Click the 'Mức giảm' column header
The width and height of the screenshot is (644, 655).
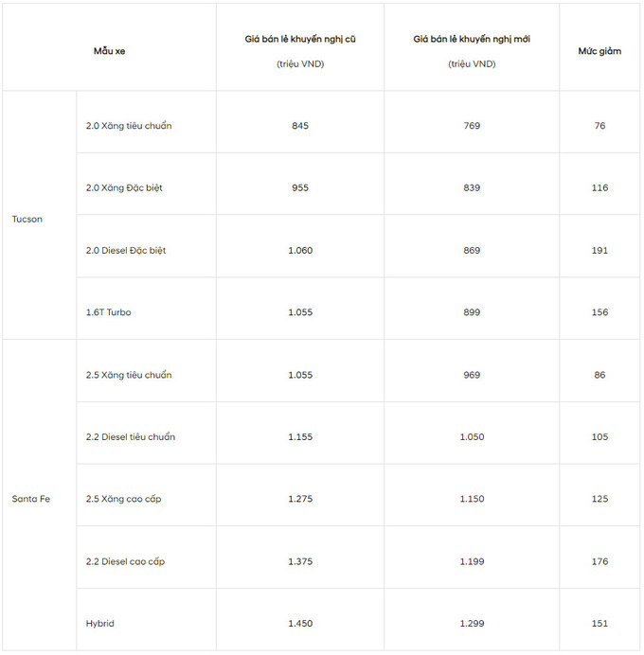pos(599,51)
